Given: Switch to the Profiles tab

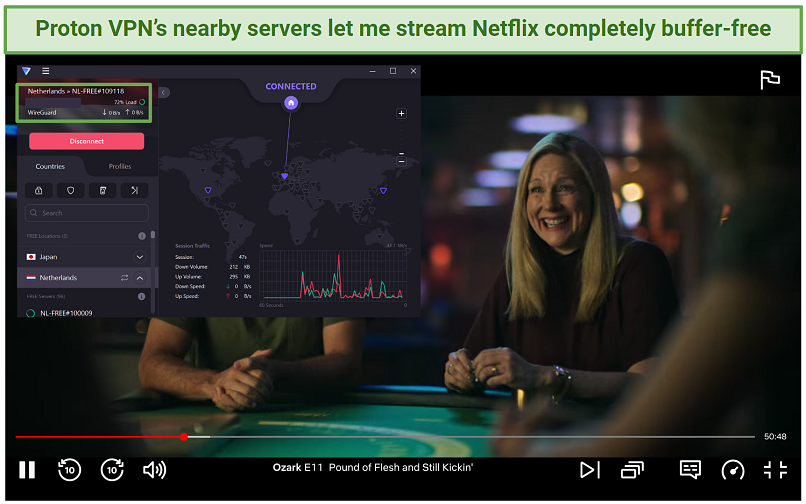Looking at the screenshot, I should pyautogui.click(x=120, y=167).
